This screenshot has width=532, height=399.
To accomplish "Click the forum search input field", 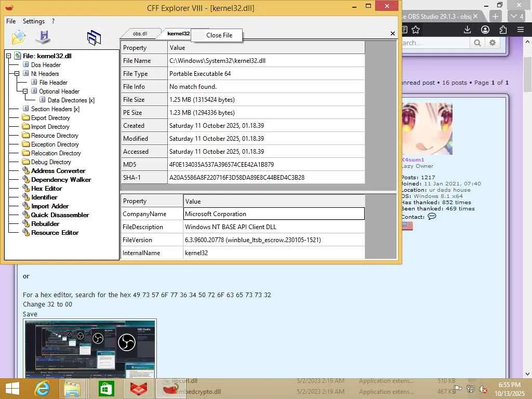I will pyautogui.click(x=436, y=43).
